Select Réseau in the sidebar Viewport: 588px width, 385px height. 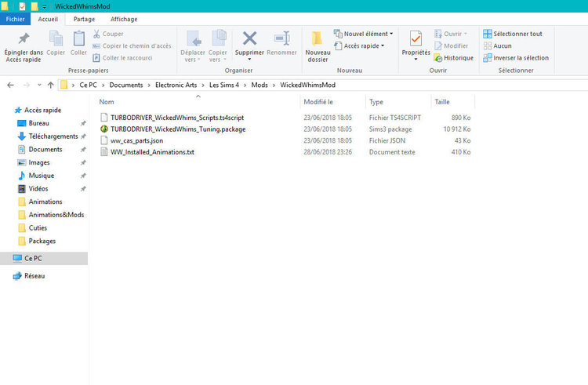coord(34,276)
